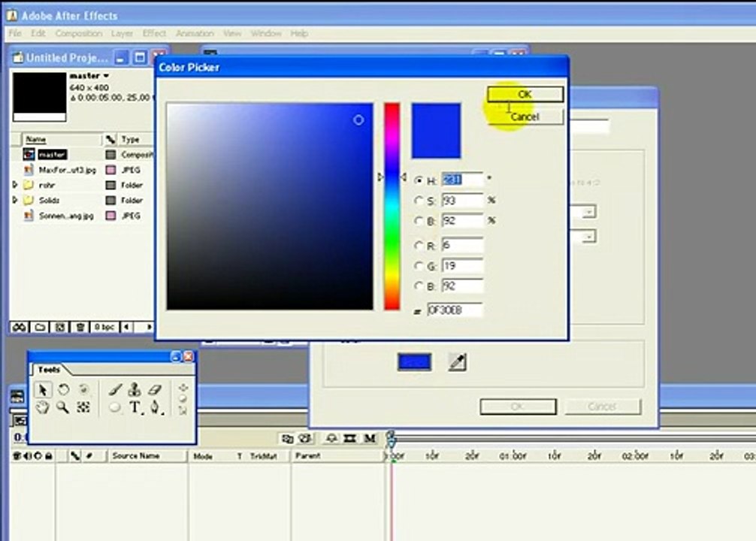Click Cancel in the dialog behind Color Picker
This screenshot has width=756, height=541.
[602, 407]
